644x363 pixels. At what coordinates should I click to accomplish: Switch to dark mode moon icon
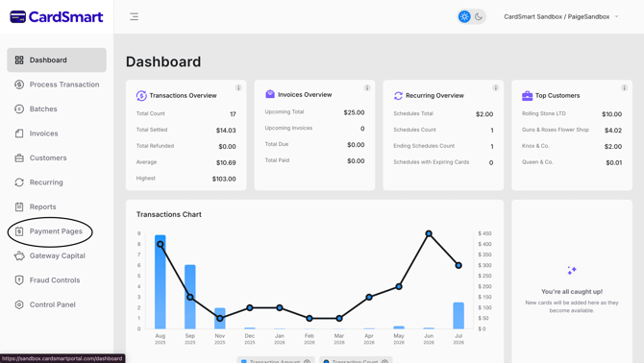pyautogui.click(x=479, y=17)
